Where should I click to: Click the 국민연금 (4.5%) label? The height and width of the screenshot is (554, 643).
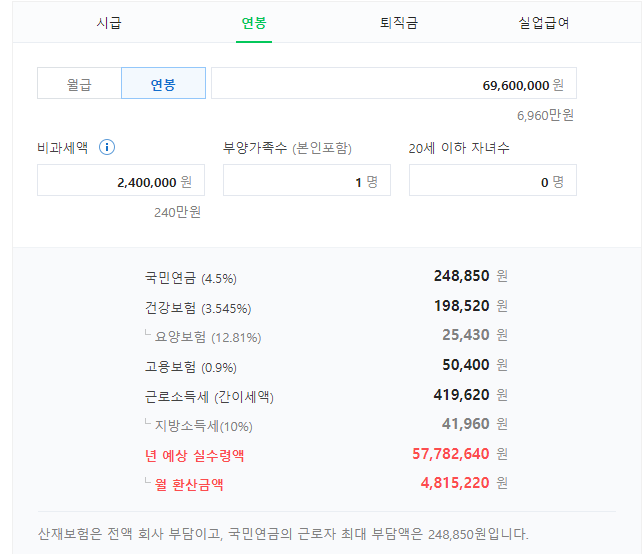[x=191, y=278]
